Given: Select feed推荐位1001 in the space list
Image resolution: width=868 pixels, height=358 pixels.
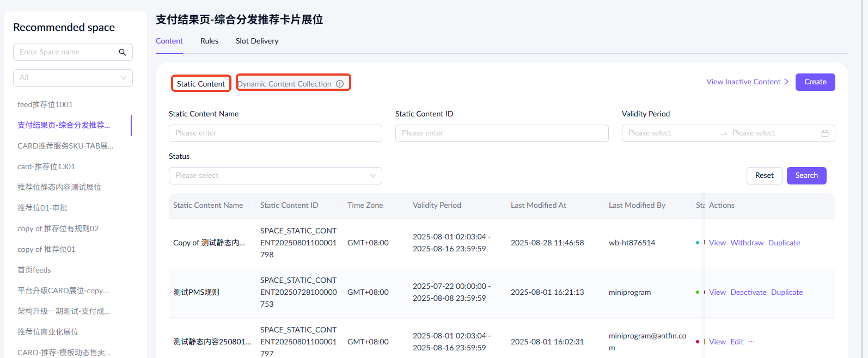Looking at the screenshot, I should click(x=45, y=104).
